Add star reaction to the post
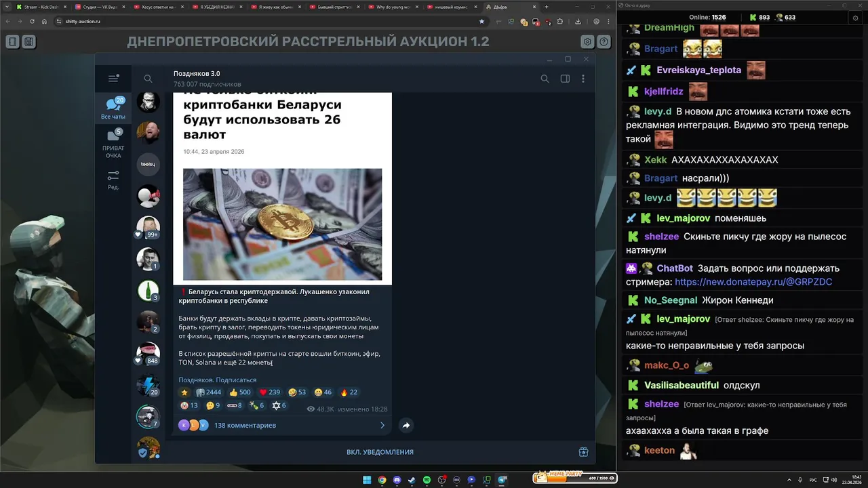Viewport: 868px width, 488px height. click(x=184, y=392)
